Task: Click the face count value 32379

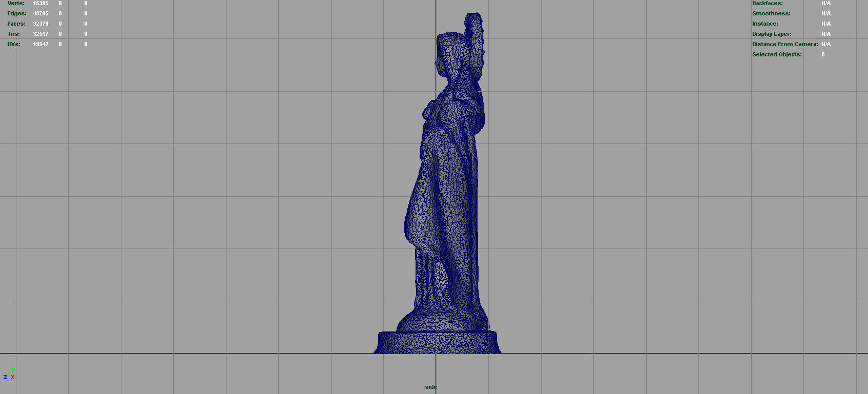Action: coord(40,24)
